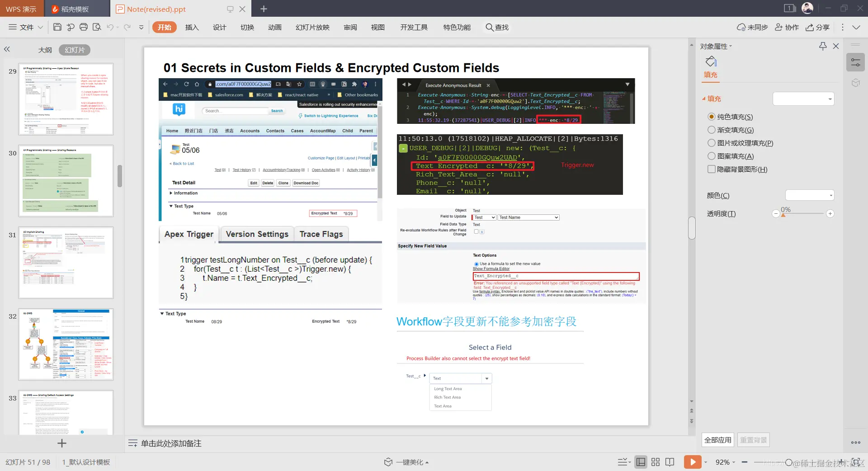Click the 未同步 cloud sync button
The height and width of the screenshot is (471, 868).
[x=752, y=27]
